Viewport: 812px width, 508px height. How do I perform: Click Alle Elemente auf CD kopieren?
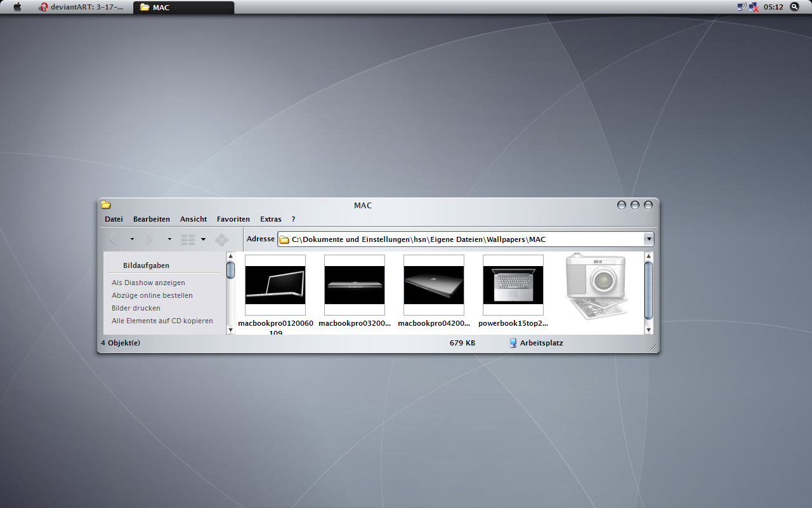tap(162, 321)
